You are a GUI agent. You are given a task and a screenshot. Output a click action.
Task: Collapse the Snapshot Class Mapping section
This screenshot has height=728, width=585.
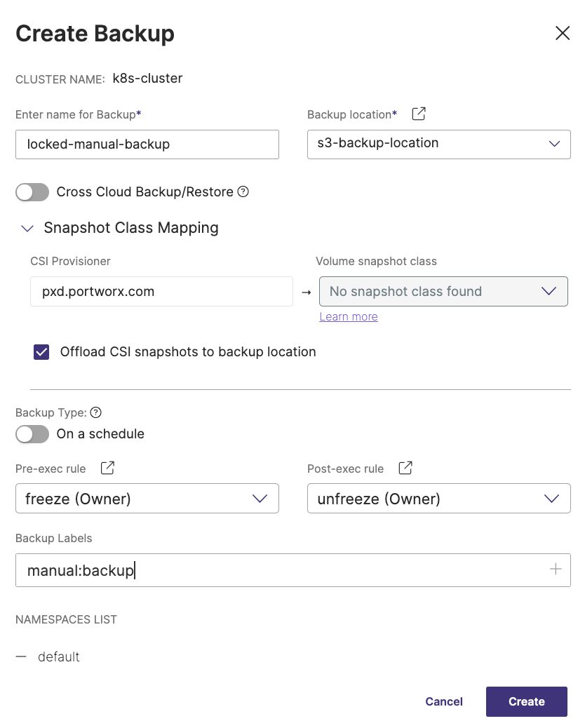click(27, 229)
